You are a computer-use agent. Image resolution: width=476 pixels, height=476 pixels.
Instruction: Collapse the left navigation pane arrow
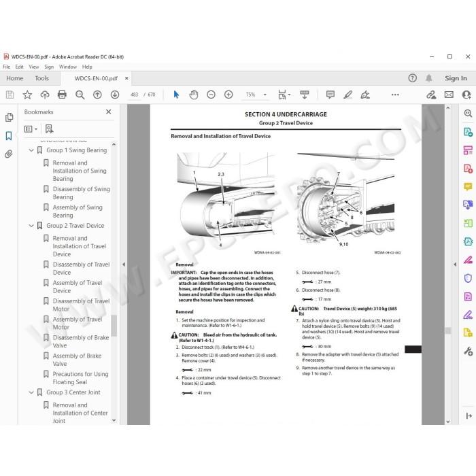124,265
